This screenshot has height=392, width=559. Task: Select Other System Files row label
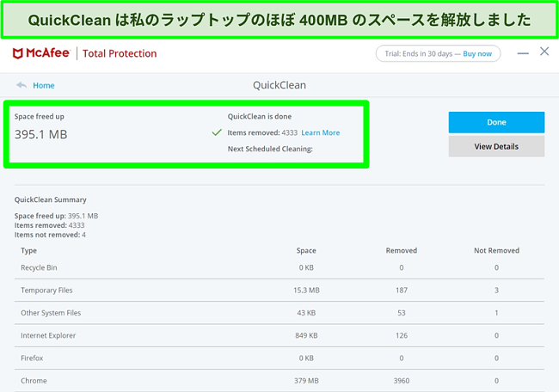click(51, 313)
